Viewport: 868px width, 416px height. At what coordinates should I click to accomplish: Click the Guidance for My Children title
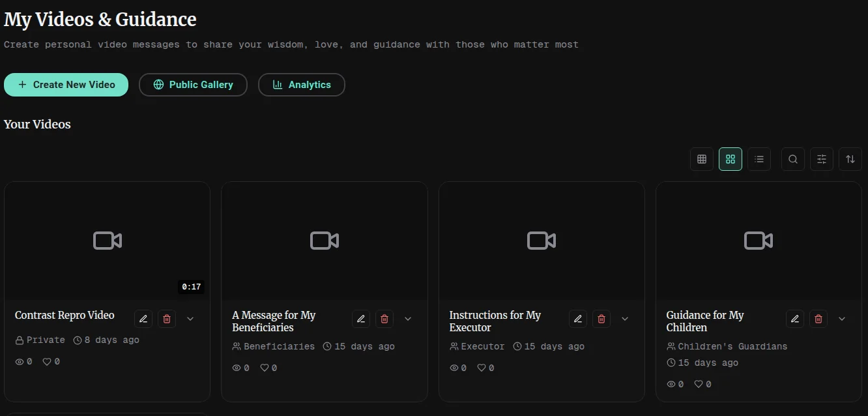click(705, 321)
